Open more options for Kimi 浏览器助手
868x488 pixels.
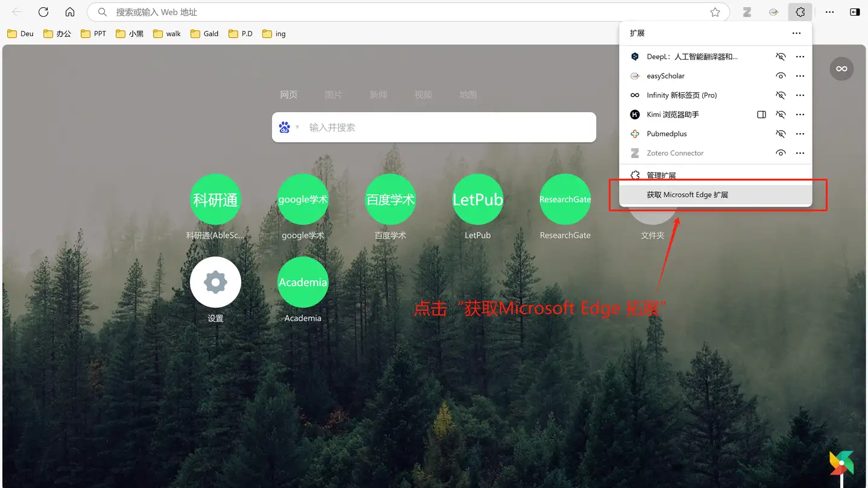800,114
